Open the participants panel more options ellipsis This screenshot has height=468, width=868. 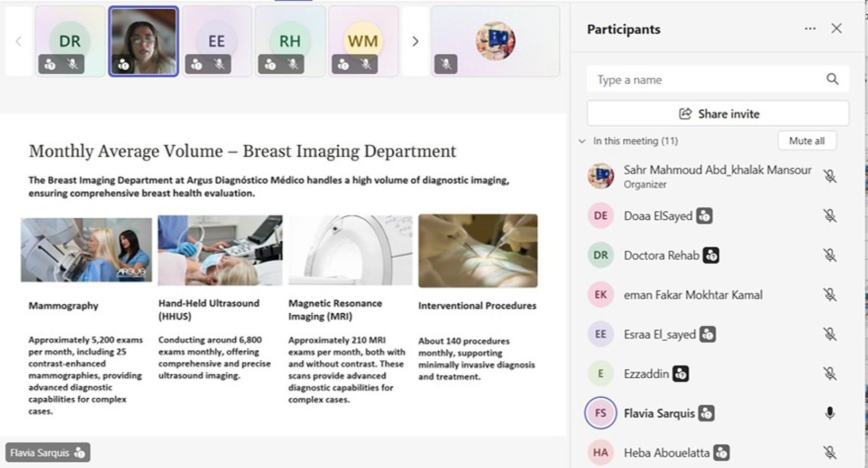(810, 29)
